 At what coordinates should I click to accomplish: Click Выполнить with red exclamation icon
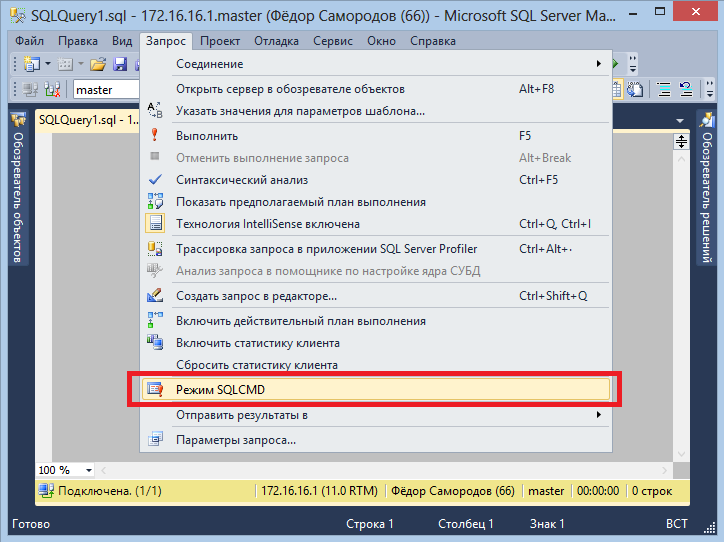[x=376, y=136]
